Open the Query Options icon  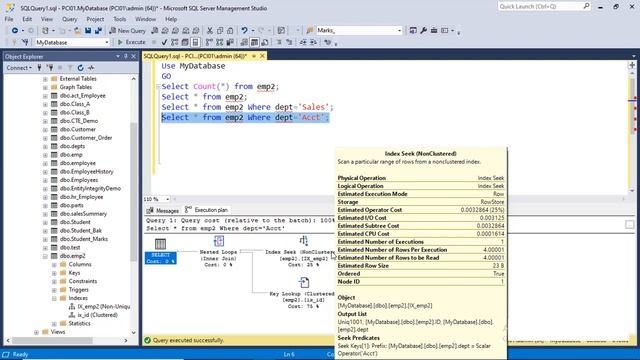click(185, 42)
